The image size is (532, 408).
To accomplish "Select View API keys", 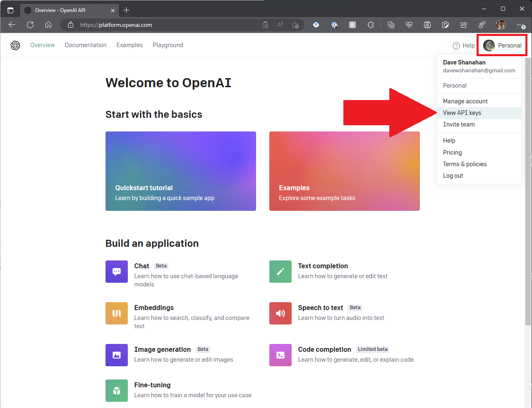I will pyautogui.click(x=479, y=113).
